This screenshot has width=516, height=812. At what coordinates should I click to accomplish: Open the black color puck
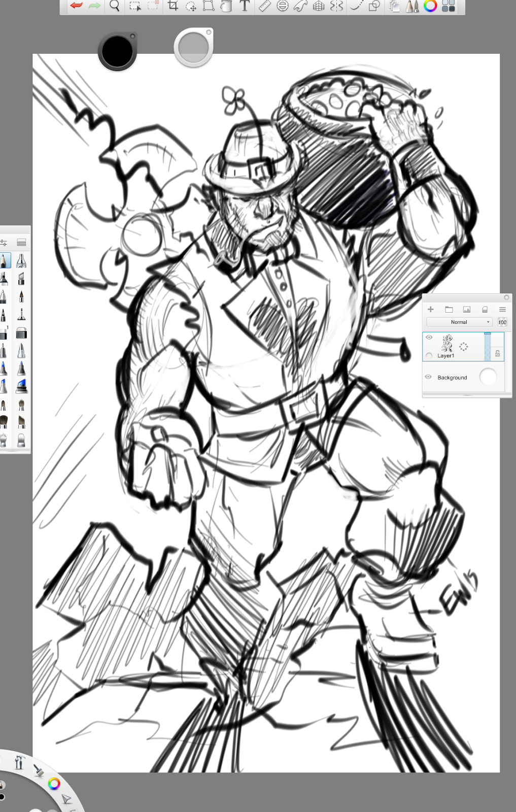(117, 51)
